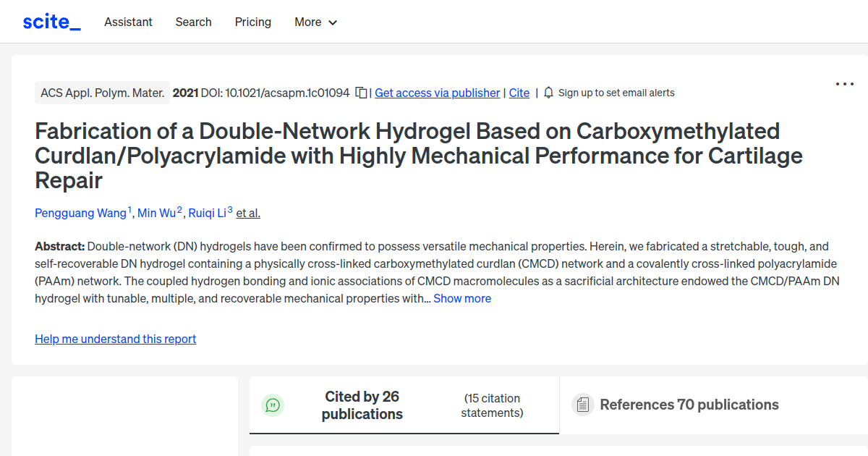Viewport: 868px width, 456px height.
Task: Click Help me understand this report
Action: [115, 339]
